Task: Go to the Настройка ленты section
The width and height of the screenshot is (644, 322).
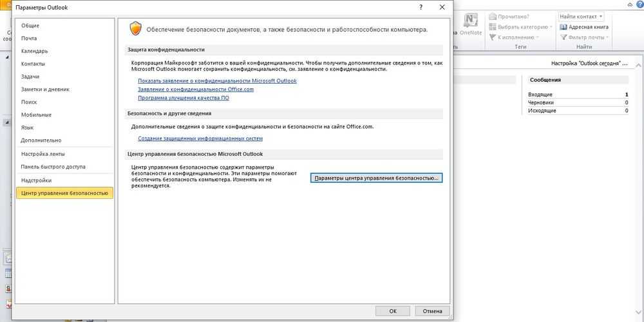Action: [43, 154]
